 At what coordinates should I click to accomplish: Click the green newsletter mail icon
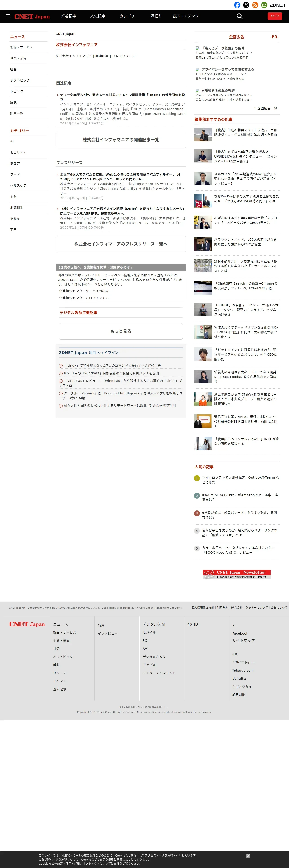pyautogui.click(x=264, y=5)
